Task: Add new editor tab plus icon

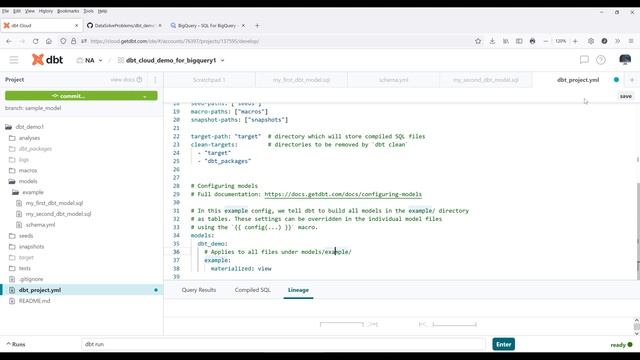Action: [632, 80]
